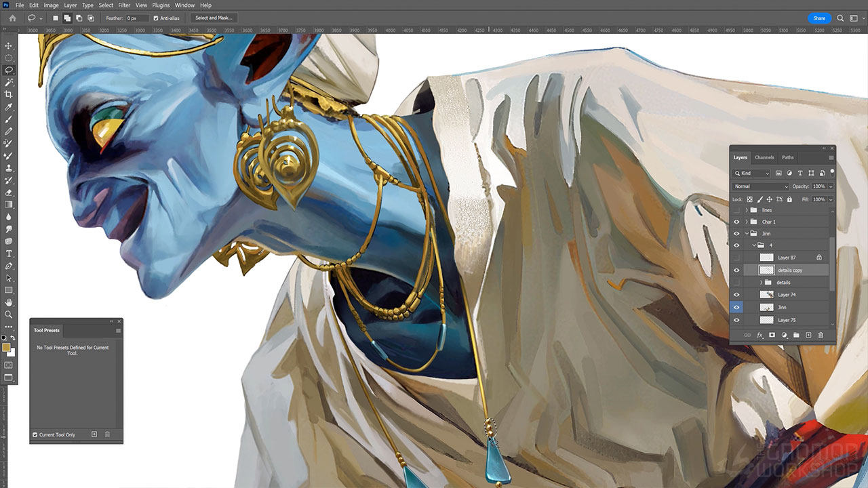The image size is (868, 488).
Task: Choose Intersect with Selection mode icon
Action: [91, 18]
